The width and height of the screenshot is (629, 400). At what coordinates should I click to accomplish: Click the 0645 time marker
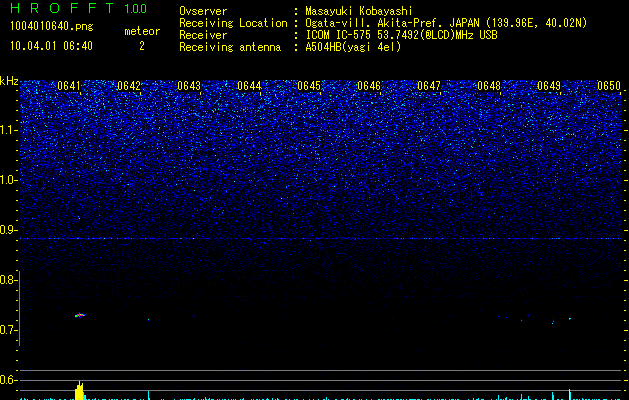[309, 86]
